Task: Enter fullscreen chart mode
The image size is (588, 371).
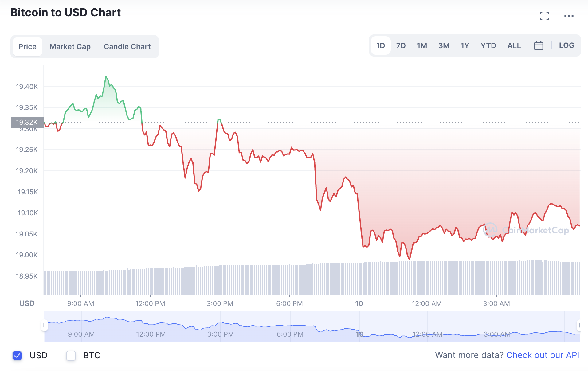Action: (544, 16)
